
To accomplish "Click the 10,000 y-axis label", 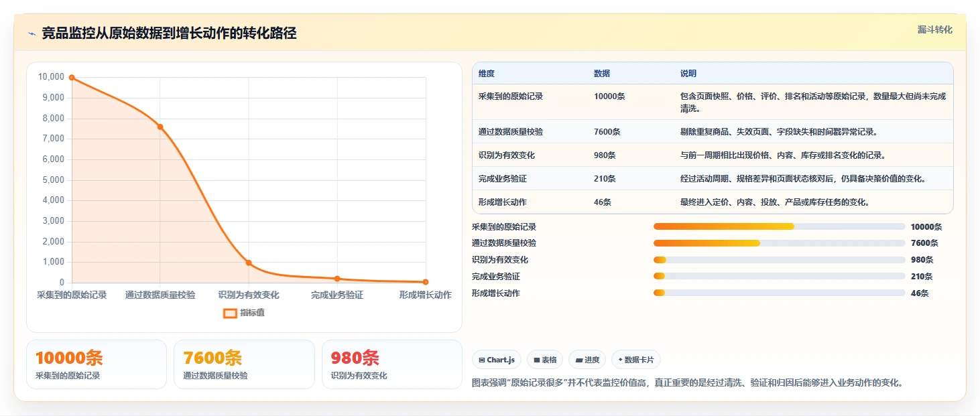I will point(51,77).
